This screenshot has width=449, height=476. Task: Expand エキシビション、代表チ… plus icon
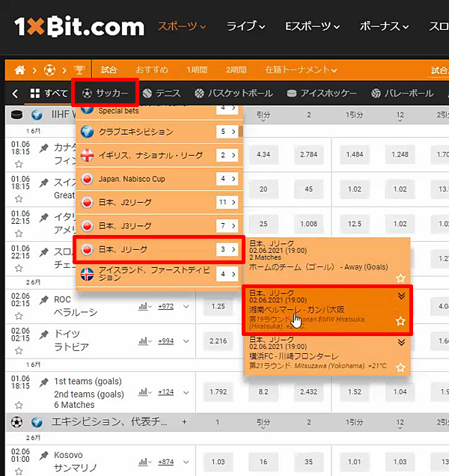(184, 422)
